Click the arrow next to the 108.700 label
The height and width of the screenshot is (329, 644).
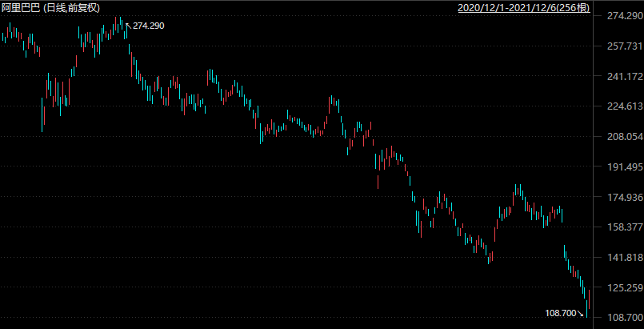click(582, 315)
